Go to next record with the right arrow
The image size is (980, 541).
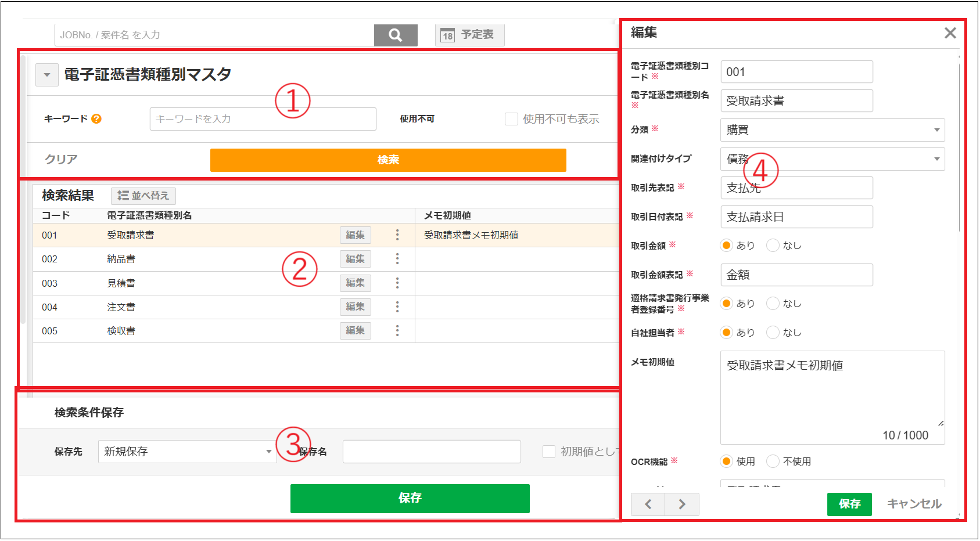tap(682, 504)
